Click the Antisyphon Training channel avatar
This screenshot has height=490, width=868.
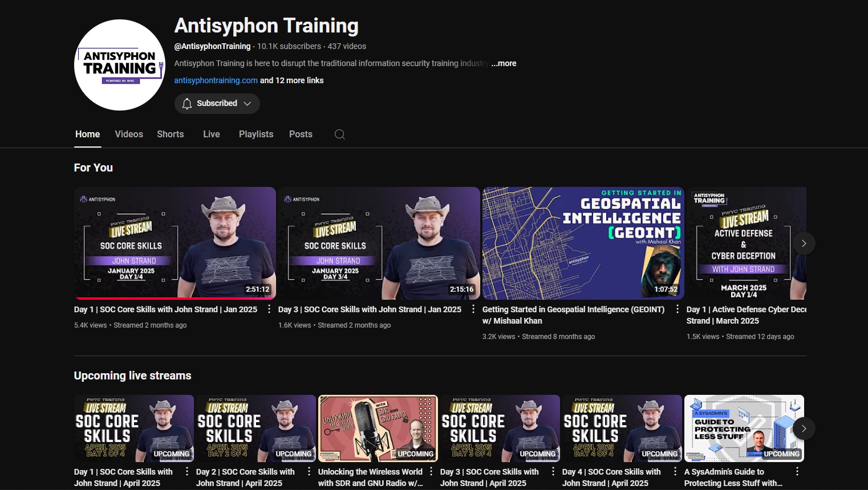[120, 65]
